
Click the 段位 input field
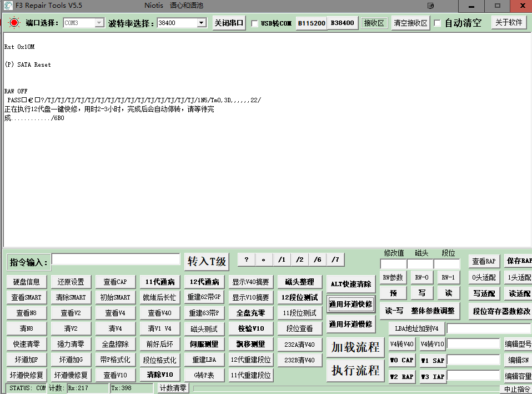[447, 264]
